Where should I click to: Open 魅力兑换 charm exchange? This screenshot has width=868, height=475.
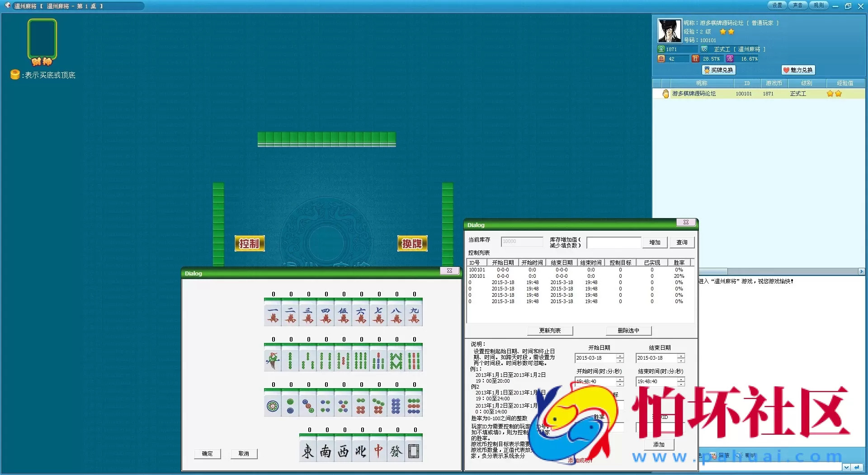[x=798, y=70]
